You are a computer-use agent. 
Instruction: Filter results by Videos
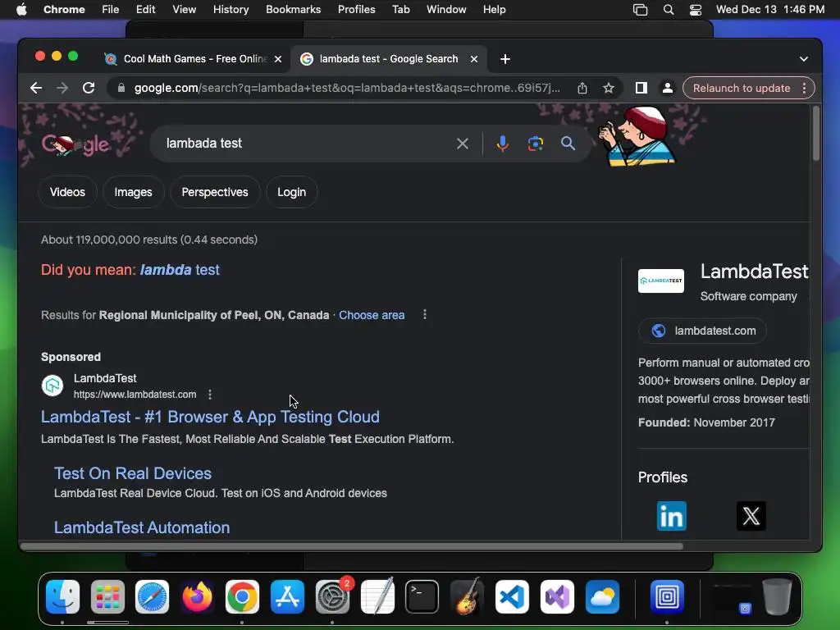tap(67, 192)
